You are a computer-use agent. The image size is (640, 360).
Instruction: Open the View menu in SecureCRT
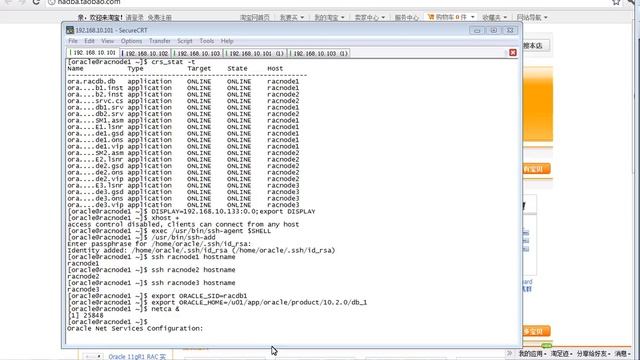(107, 41)
